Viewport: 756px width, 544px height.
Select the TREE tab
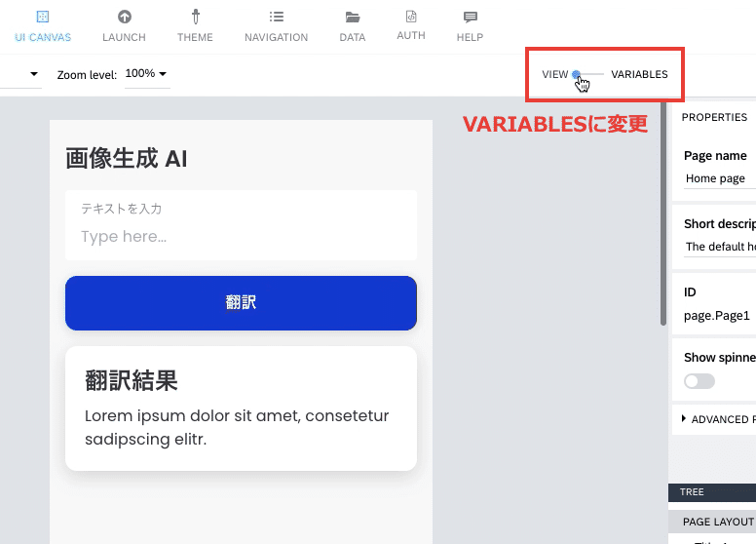click(x=692, y=492)
